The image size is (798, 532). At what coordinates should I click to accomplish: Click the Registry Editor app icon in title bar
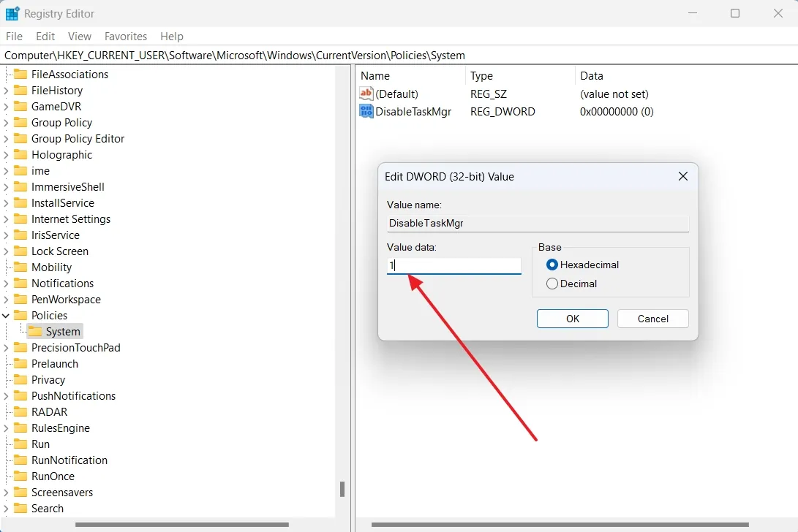pyautogui.click(x=12, y=13)
